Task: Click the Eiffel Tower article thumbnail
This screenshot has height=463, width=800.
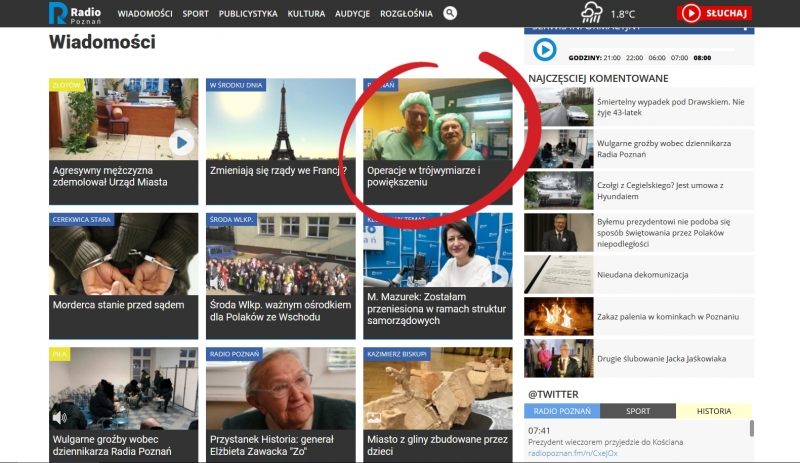Action: pos(281,120)
